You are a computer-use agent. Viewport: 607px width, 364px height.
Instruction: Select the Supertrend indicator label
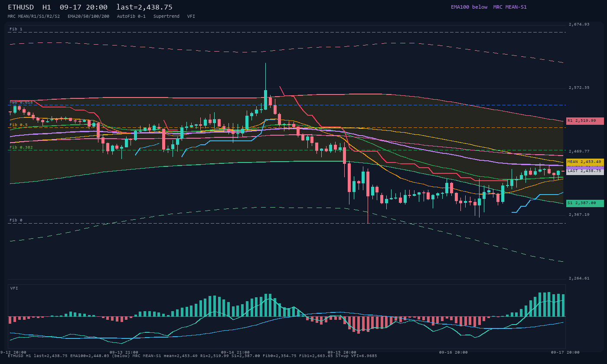pos(166,16)
